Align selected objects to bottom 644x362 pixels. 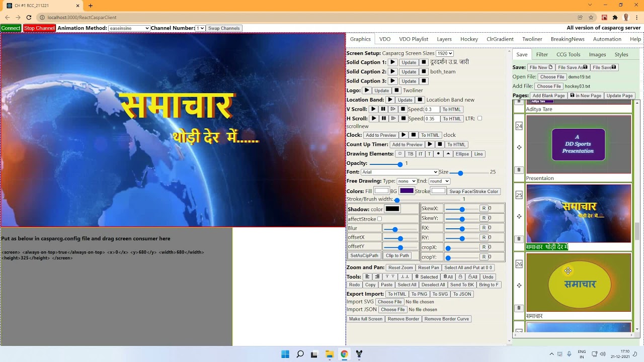pyautogui.click(x=405, y=277)
